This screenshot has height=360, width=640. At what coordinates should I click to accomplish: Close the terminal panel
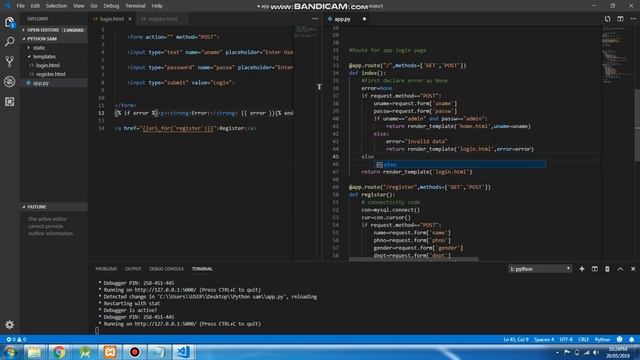(x=633, y=269)
